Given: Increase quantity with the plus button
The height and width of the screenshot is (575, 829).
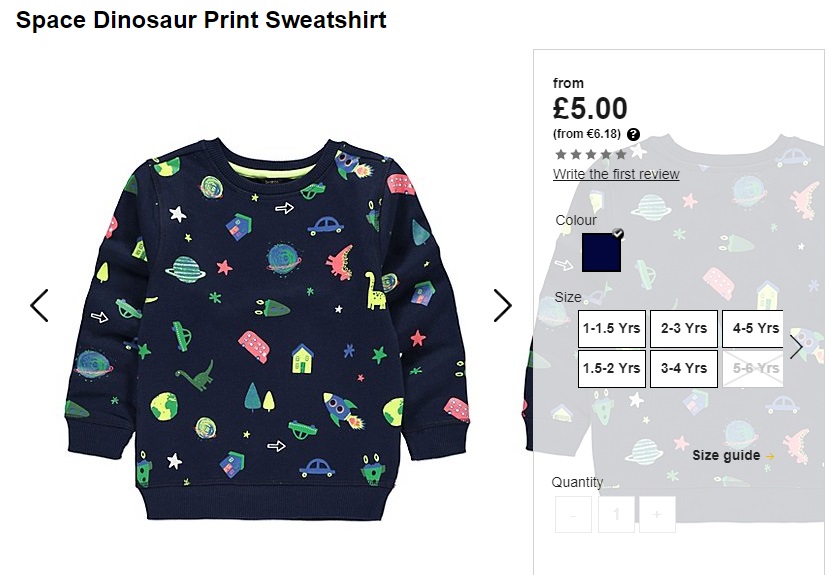Looking at the screenshot, I should click(657, 514).
